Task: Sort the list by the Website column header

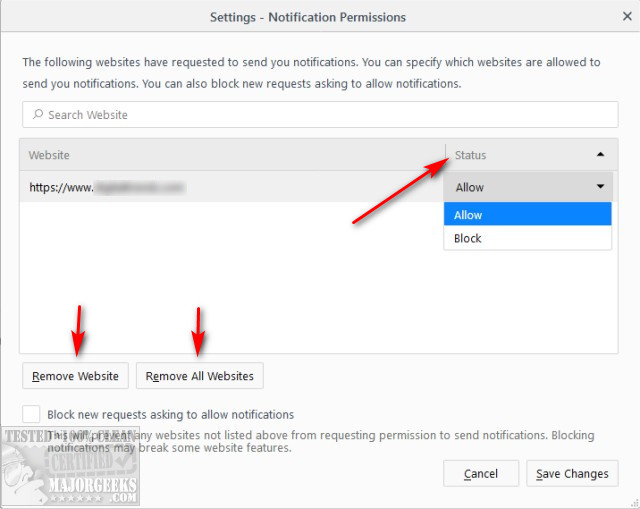Action: tap(230, 155)
